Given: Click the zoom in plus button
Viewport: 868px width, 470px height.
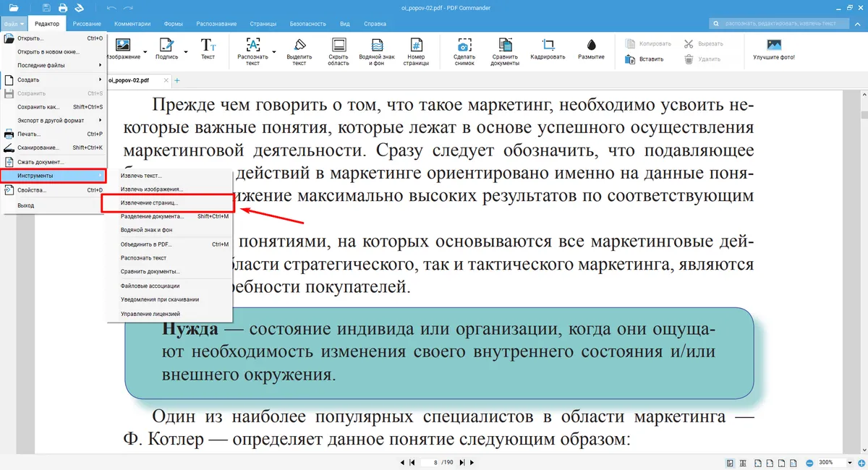Looking at the screenshot, I should pos(862,462).
